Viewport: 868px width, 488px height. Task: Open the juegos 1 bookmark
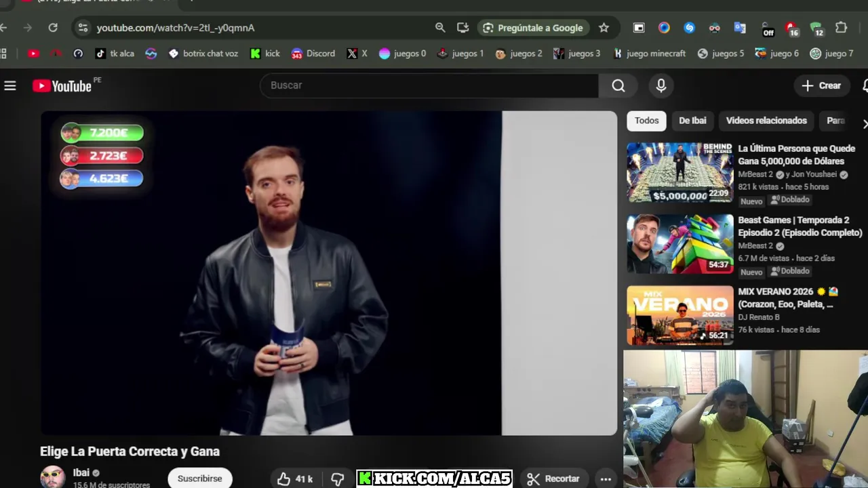pyautogui.click(x=460, y=54)
